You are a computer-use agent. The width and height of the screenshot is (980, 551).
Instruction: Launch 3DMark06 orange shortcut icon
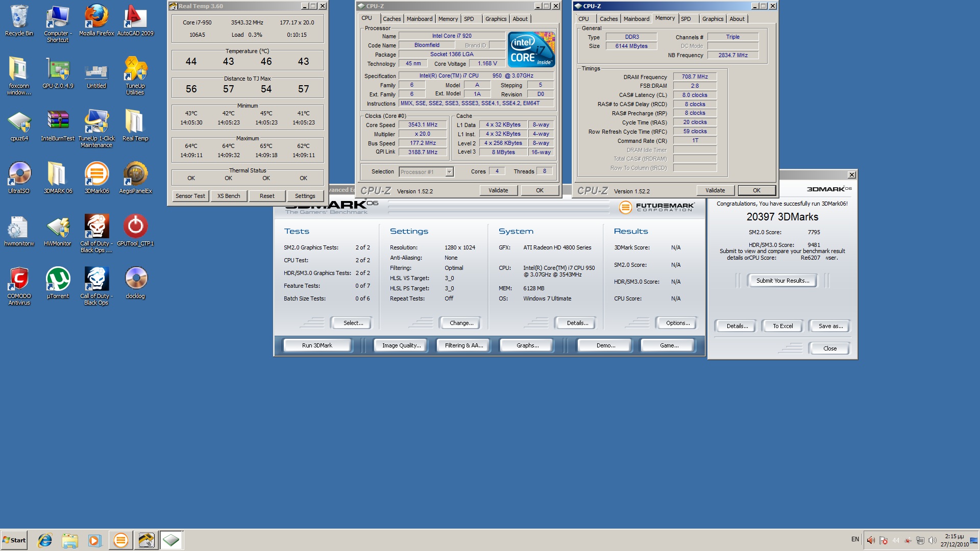(x=96, y=178)
